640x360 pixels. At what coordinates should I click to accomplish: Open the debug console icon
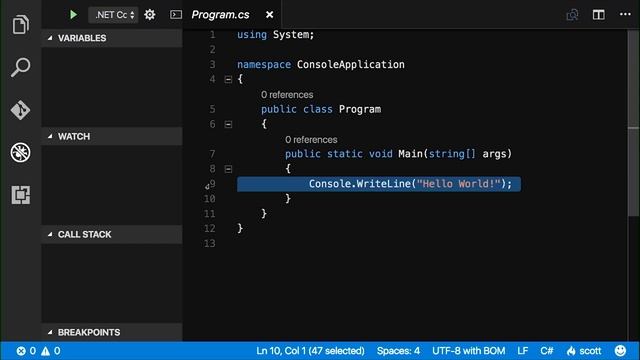tap(176, 15)
